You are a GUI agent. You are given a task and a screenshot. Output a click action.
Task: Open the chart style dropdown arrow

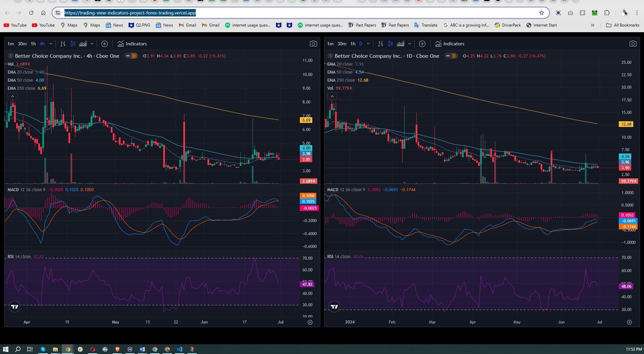(x=92, y=44)
